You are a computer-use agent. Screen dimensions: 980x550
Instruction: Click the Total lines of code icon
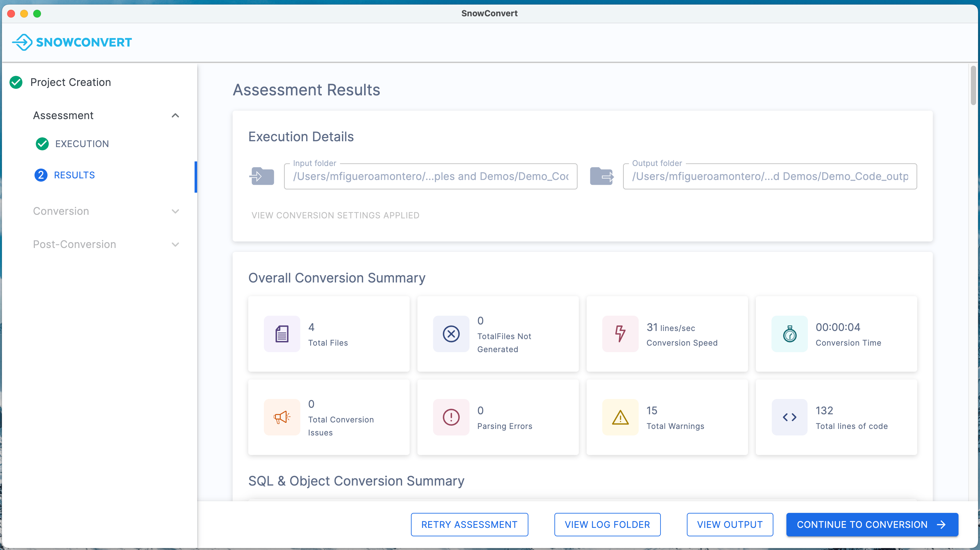(789, 417)
